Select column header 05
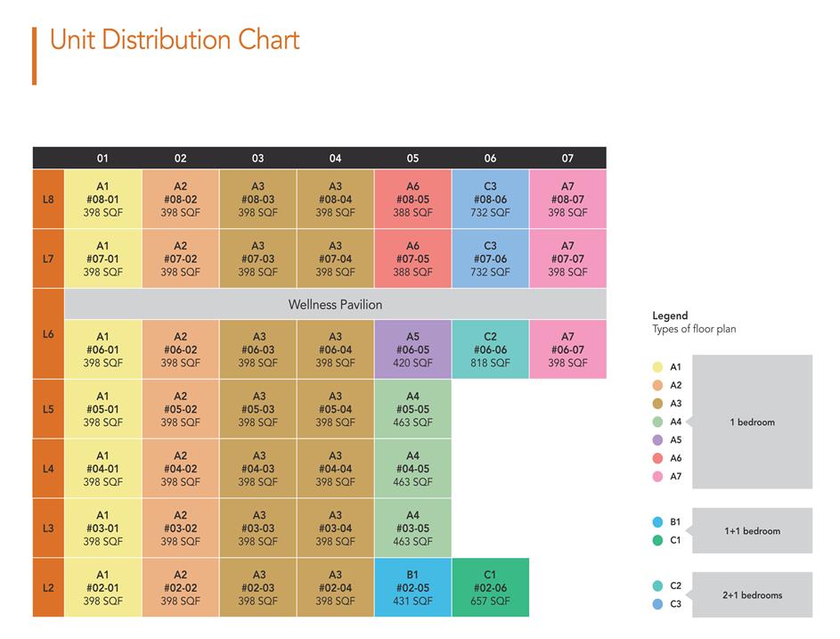This screenshot has height=639, width=840. tap(412, 159)
